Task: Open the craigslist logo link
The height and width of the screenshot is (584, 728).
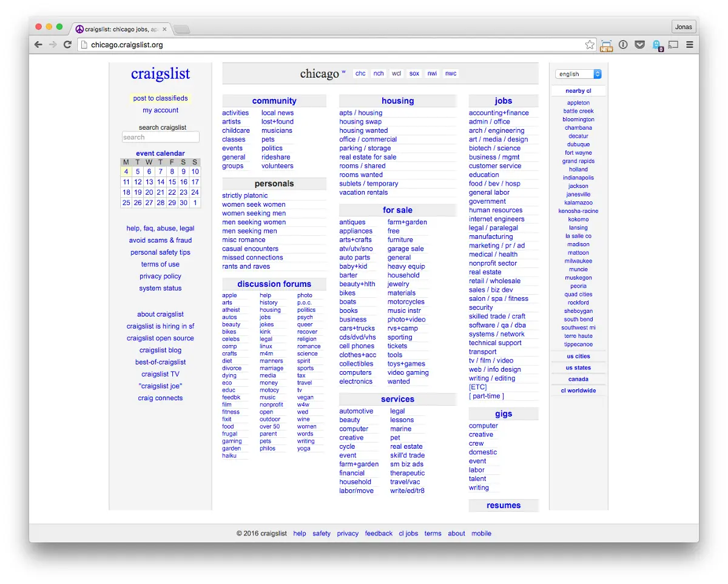Action: 160,73
